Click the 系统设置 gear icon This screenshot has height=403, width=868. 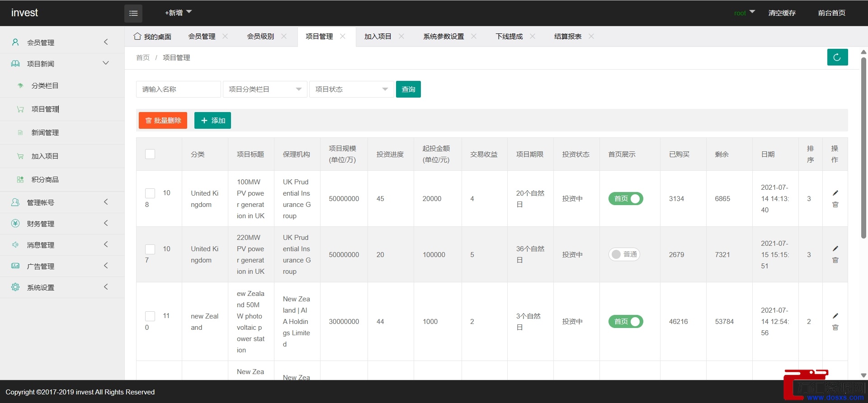(x=15, y=287)
